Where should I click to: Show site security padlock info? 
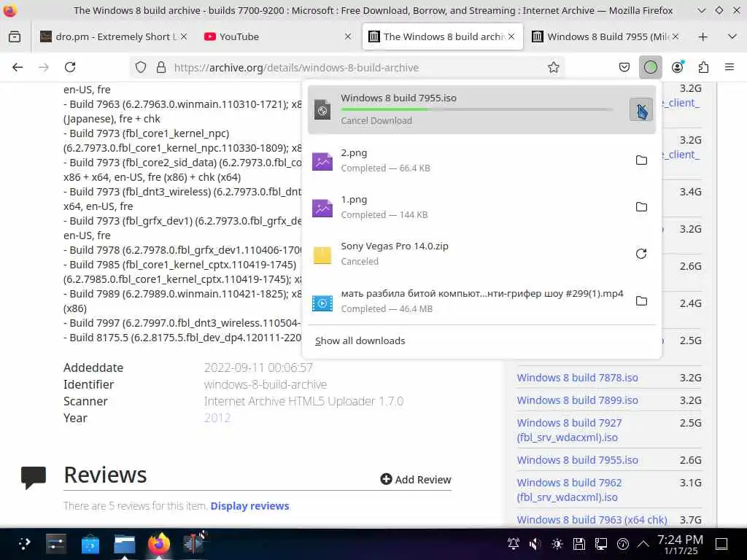pos(161,67)
